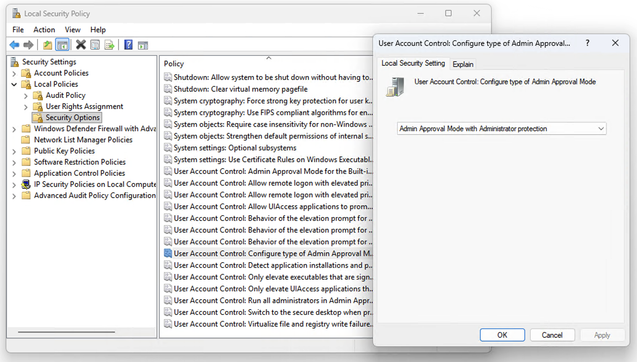The width and height of the screenshot is (637, 362).
Task: Expand Windows Defender Firewall node
Action: point(14,129)
